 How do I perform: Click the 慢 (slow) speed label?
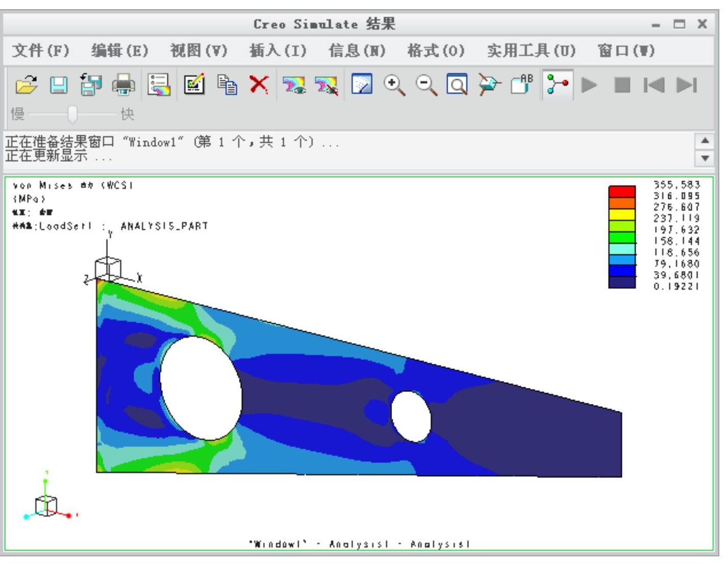click(x=18, y=114)
